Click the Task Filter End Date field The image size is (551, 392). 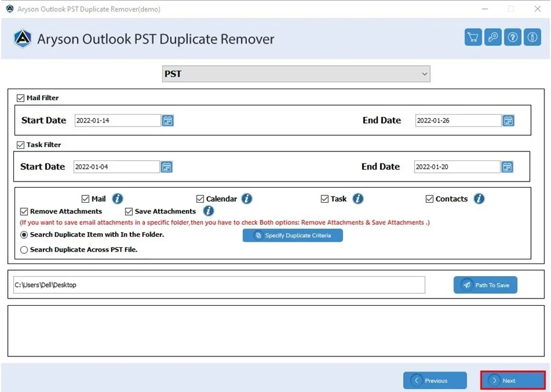(x=457, y=167)
